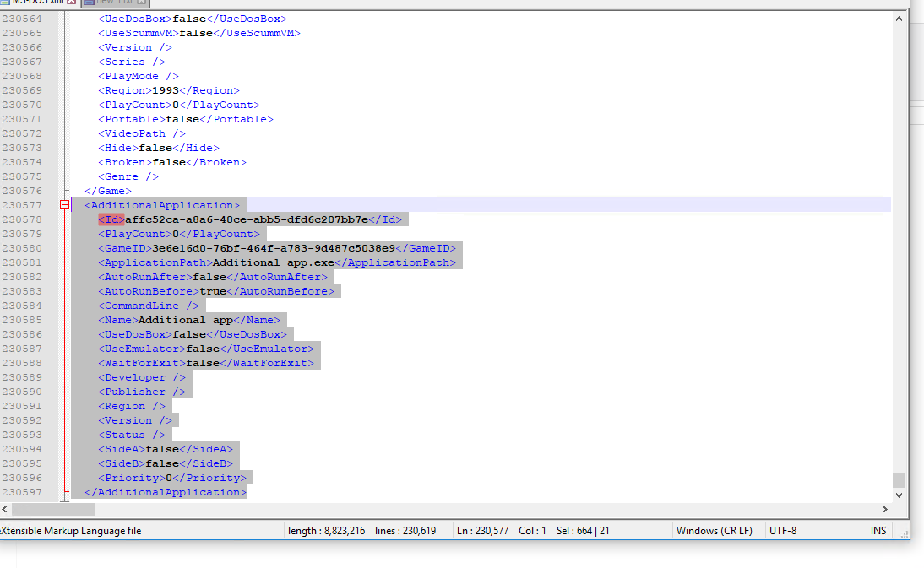Click the horizontal scrollbar thumb
The height and width of the screenshot is (568, 924).
tap(53, 509)
